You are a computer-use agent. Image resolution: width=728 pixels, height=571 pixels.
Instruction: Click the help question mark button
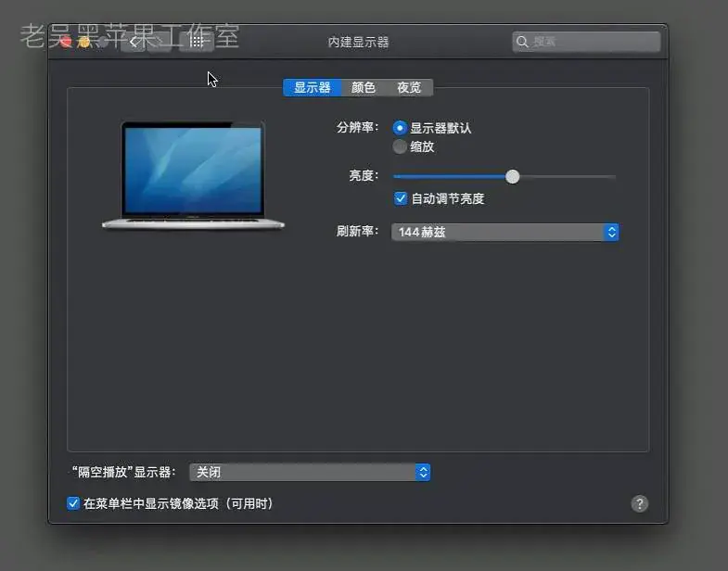[x=639, y=503]
